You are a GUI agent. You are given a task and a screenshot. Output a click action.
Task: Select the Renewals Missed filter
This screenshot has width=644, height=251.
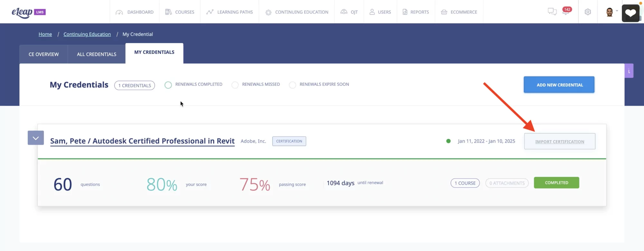click(x=235, y=85)
